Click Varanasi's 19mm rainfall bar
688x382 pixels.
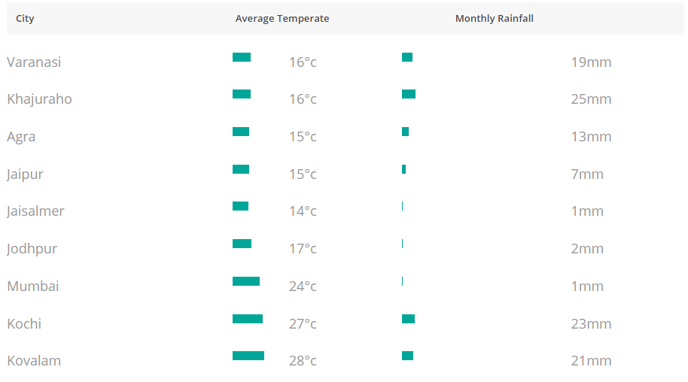tap(407, 57)
